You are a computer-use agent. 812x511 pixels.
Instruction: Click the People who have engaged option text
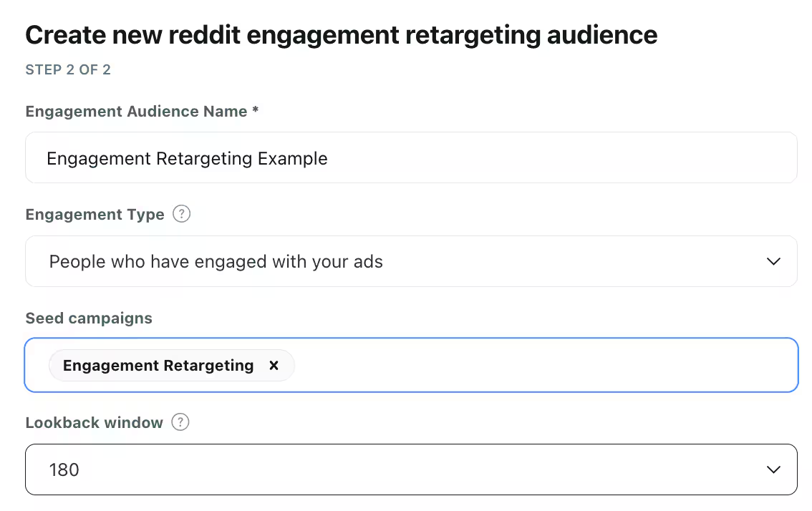coord(215,261)
